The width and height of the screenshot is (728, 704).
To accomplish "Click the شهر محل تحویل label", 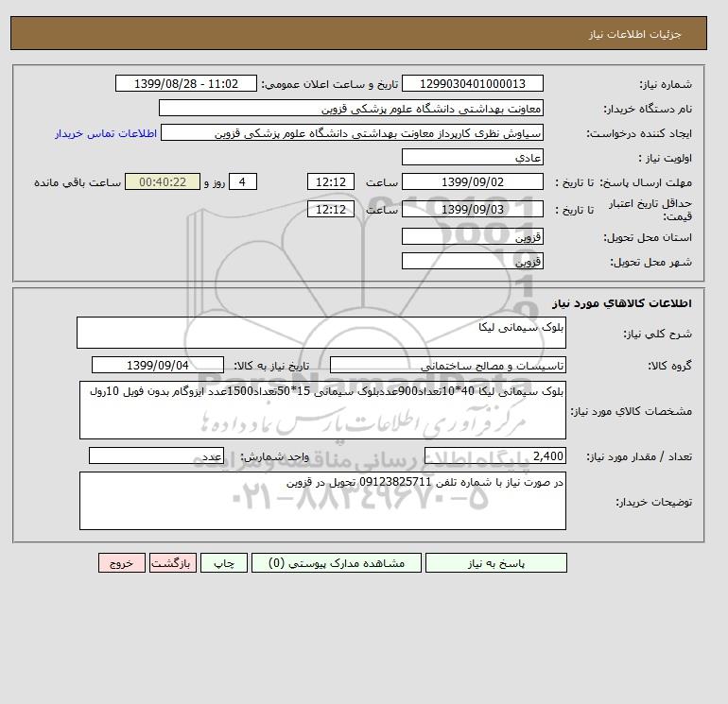I will point(650,262).
